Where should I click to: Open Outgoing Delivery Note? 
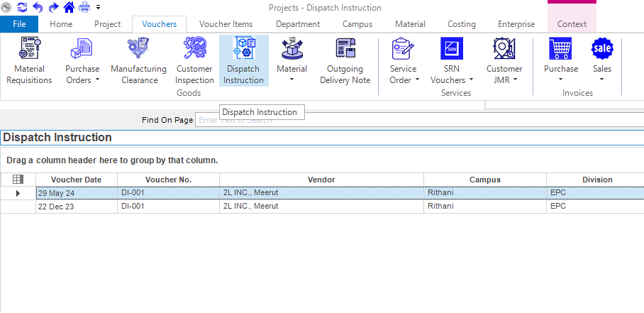click(345, 61)
